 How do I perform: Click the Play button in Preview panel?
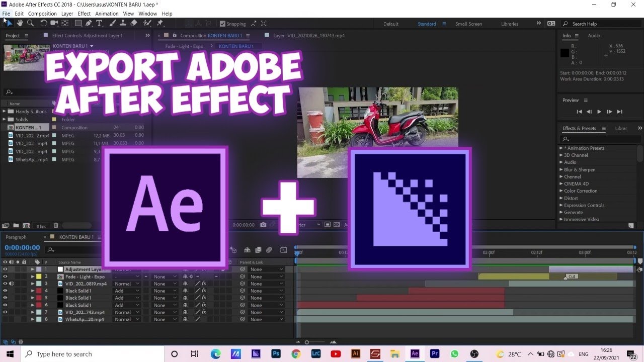[599, 112]
